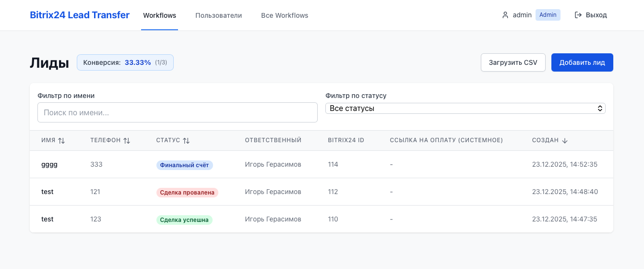Select the Финальный счёт status badge
The height and width of the screenshot is (269, 644).
(x=184, y=165)
